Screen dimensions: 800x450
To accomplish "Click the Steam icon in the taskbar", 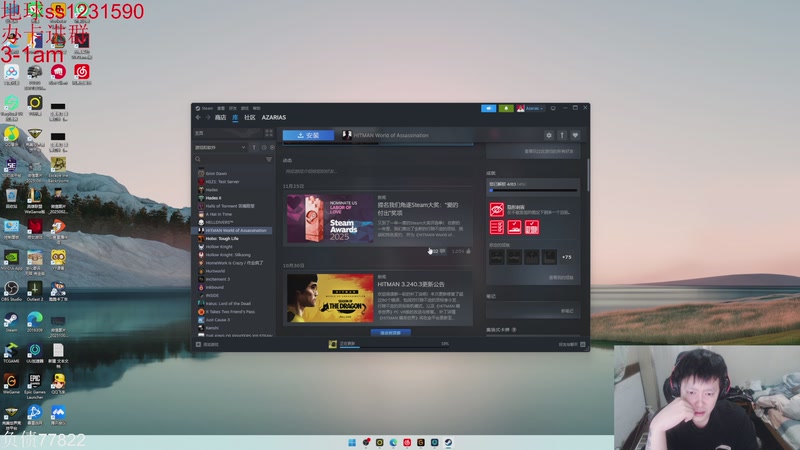I will (448, 442).
